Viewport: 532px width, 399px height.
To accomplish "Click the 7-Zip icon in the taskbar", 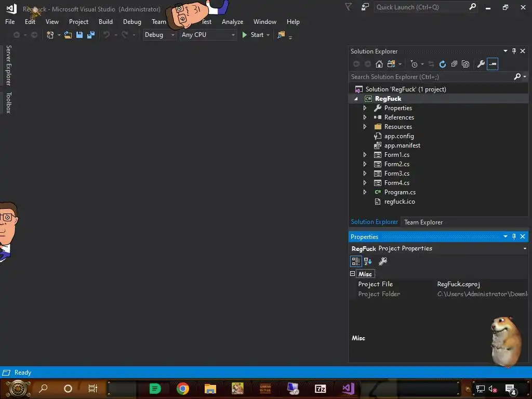I will (x=320, y=389).
